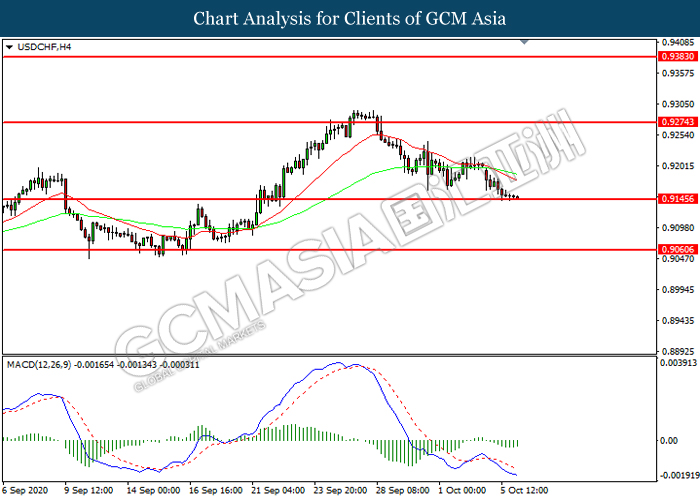The height and width of the screenshot is (500, 700).
Task: Select the 0.91456 red price label
Action: (x=678, y=199)
